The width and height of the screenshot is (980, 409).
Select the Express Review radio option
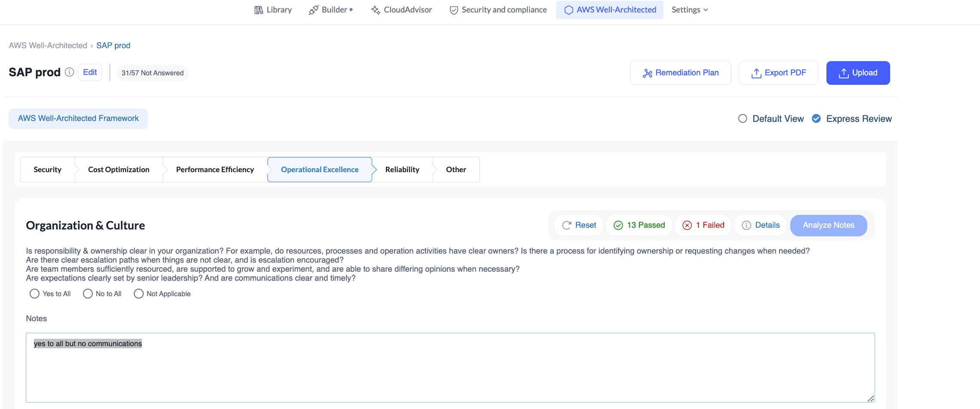[x=816, y=118]
